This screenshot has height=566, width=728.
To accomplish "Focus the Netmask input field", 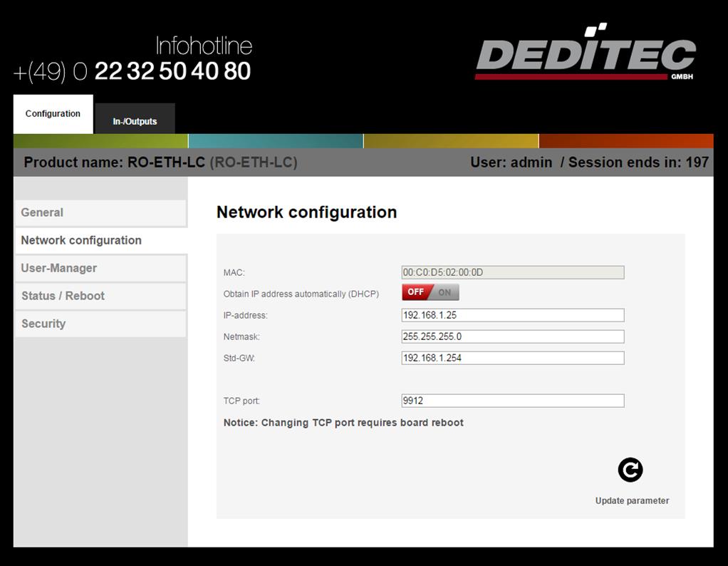I will 512,336.
